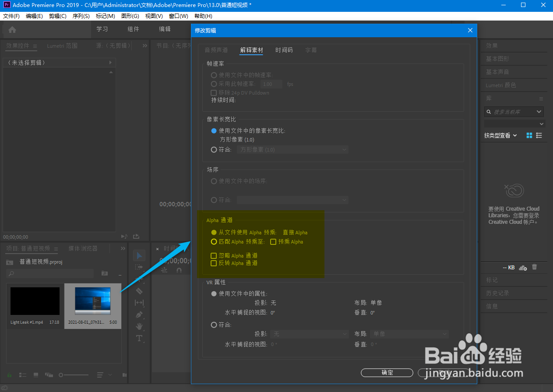Viewport: 553px width, 392px height.
Task: Expand overflow panels chevron beside 媒体浏览器
Action: 123,248
